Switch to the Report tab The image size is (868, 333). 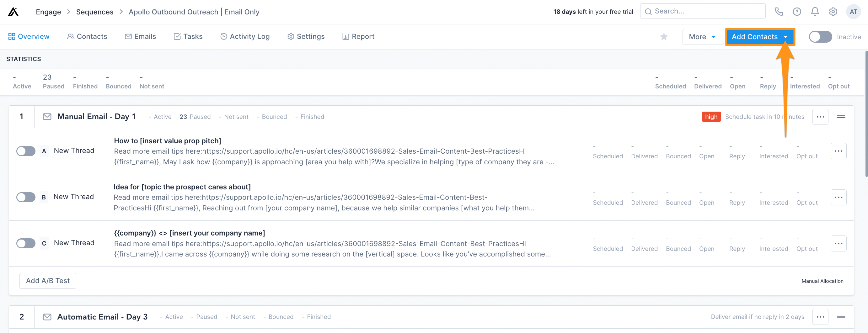coord(358,36)
